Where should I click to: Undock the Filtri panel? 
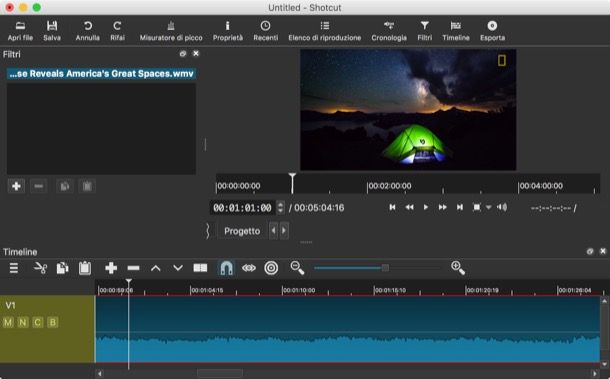click(x=183, y=54)
